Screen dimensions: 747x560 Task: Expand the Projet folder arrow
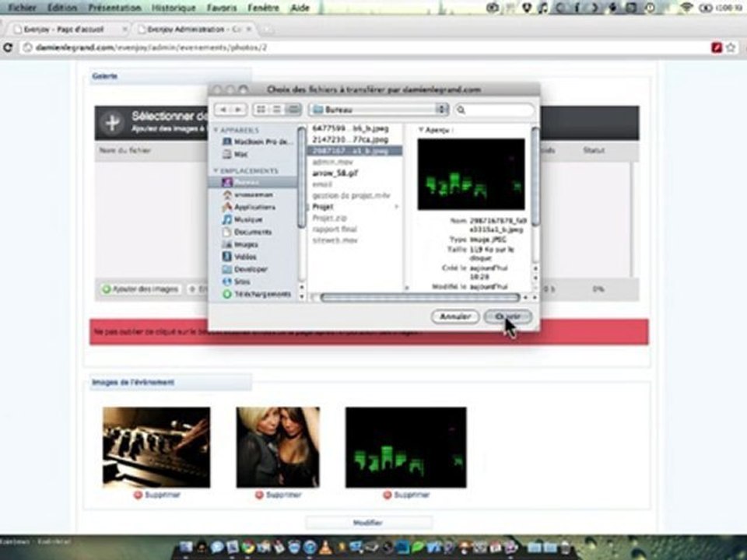(396, 207)
